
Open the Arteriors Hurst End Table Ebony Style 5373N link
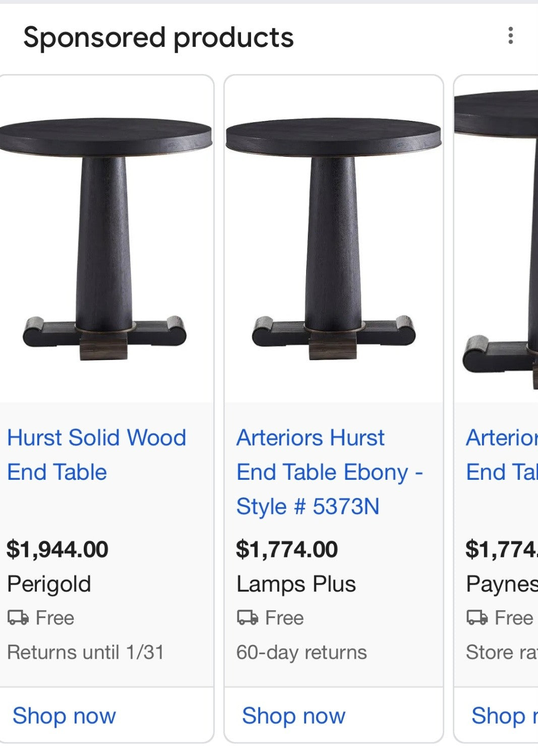pos(330,471)
